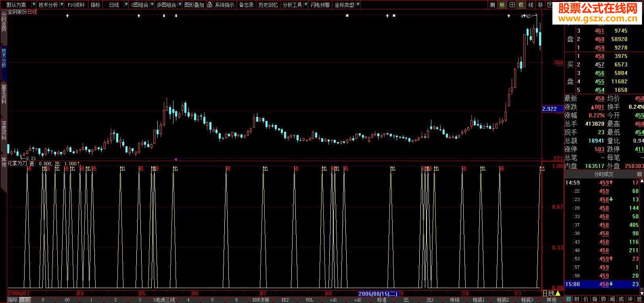Toggle the 模板 template button at bottom

click(25, 300)
